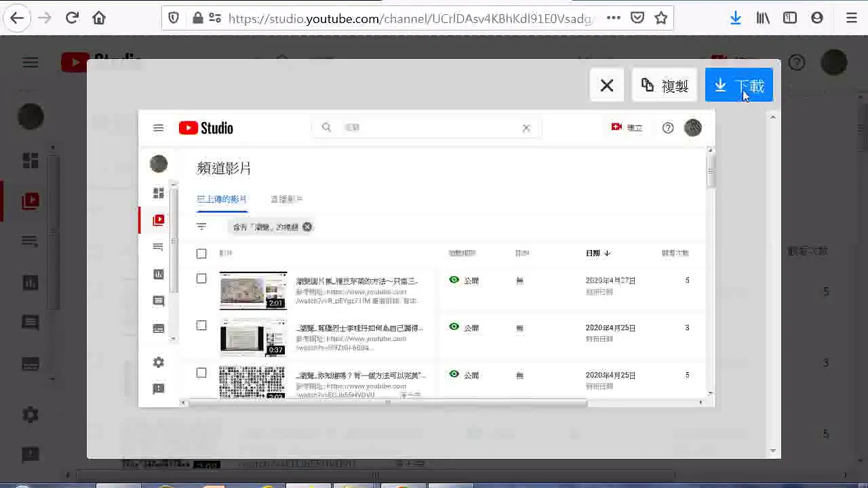Open feedback icon in preview sidebar

pos(159,388)
